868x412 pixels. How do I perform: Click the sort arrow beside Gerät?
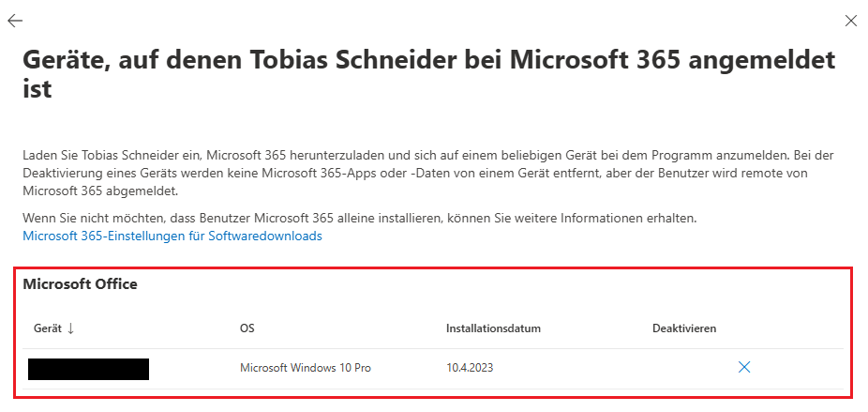click(70, 328)
